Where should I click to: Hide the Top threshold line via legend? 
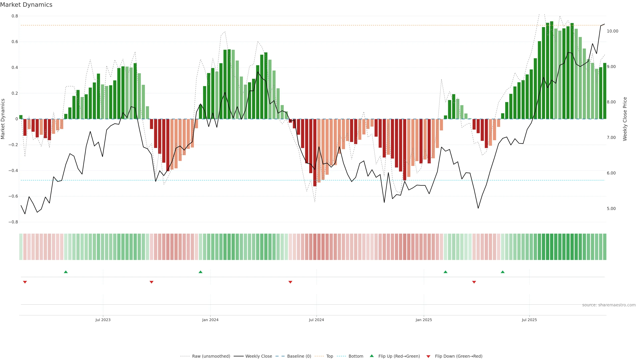coord(330,356)
